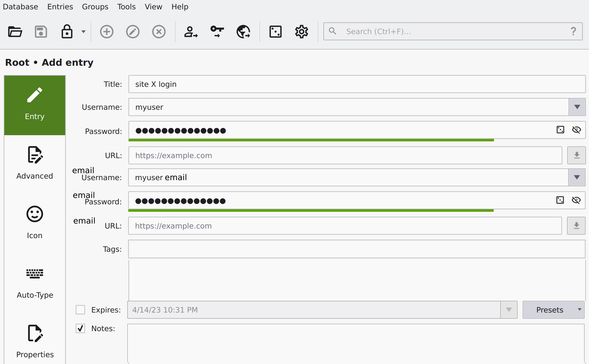Enable the Expires checkbox

pos(80,309)
